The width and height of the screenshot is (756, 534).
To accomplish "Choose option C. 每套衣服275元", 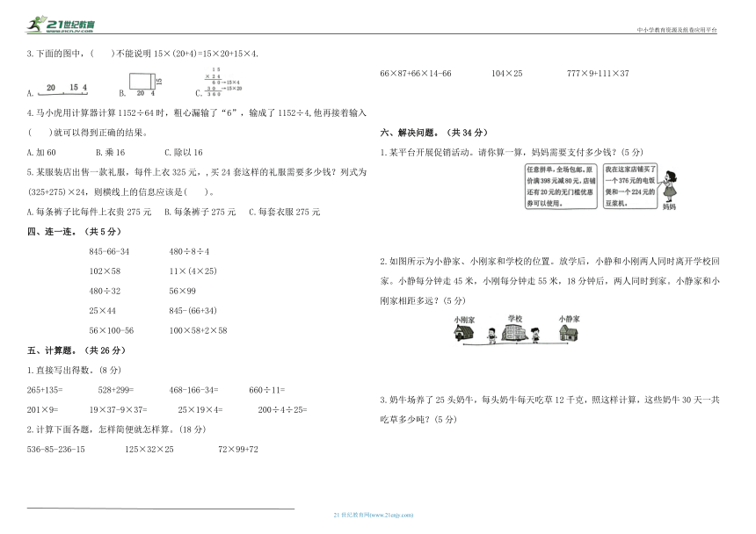I will click(285, 212).
